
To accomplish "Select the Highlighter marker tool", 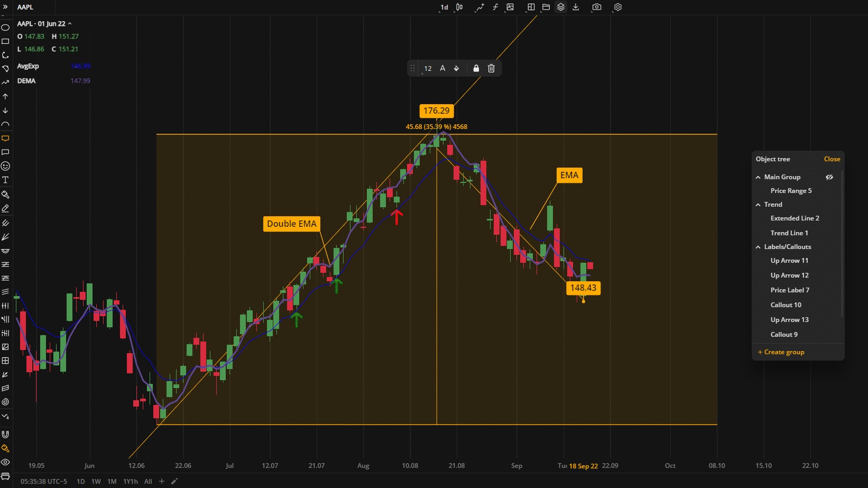I will [5, 194].
